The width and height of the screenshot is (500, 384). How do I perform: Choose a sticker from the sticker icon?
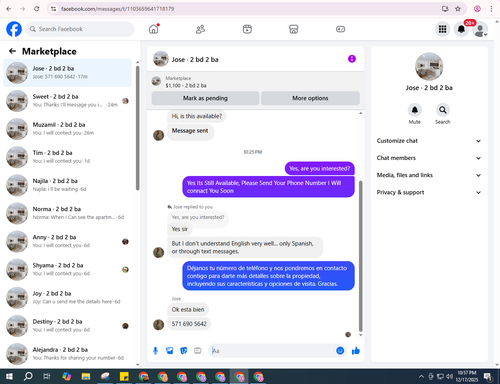[x=184, y=351]
